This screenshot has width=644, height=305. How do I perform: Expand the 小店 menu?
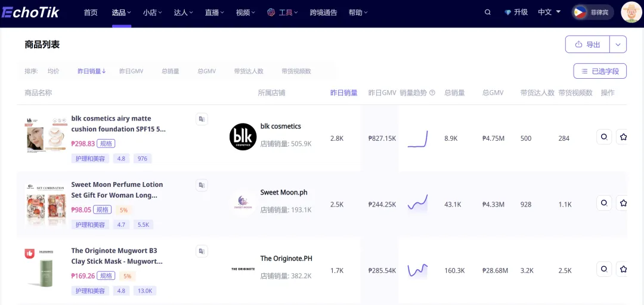click(x=153, y=13)
